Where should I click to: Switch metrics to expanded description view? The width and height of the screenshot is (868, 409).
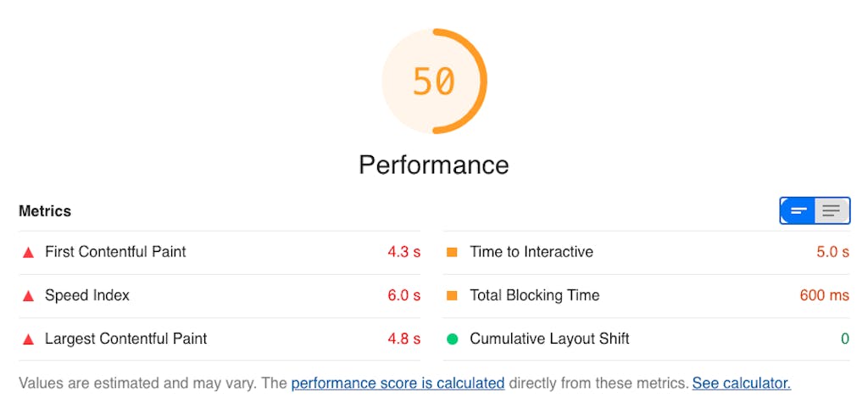tap(832, 210)
